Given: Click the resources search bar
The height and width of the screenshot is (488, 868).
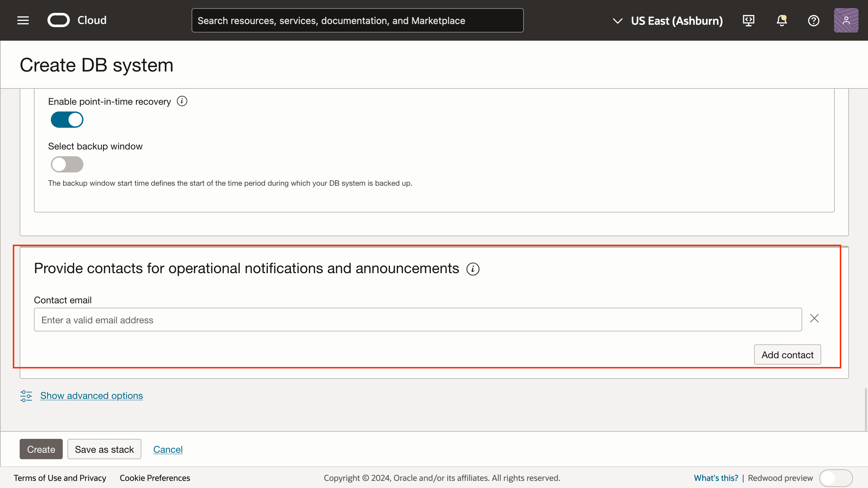Looking at the screenshot, I should click(x=357, y=20).
